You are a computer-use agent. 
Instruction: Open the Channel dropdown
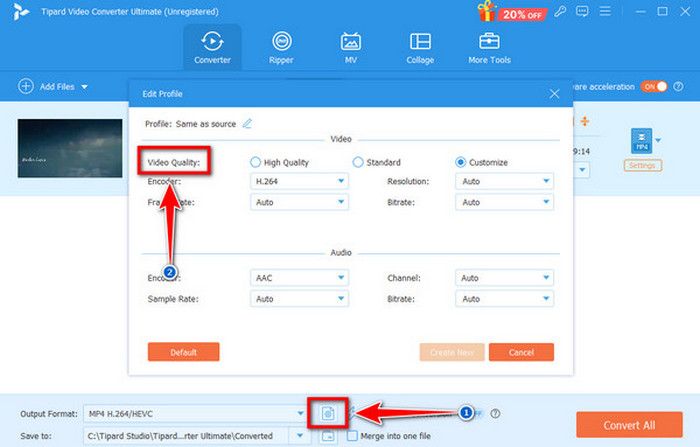coord(504,278)
